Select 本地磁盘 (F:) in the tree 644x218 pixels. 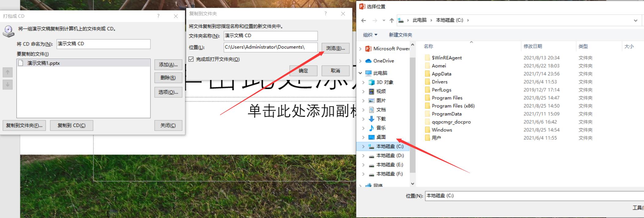[x=390, y=174]
